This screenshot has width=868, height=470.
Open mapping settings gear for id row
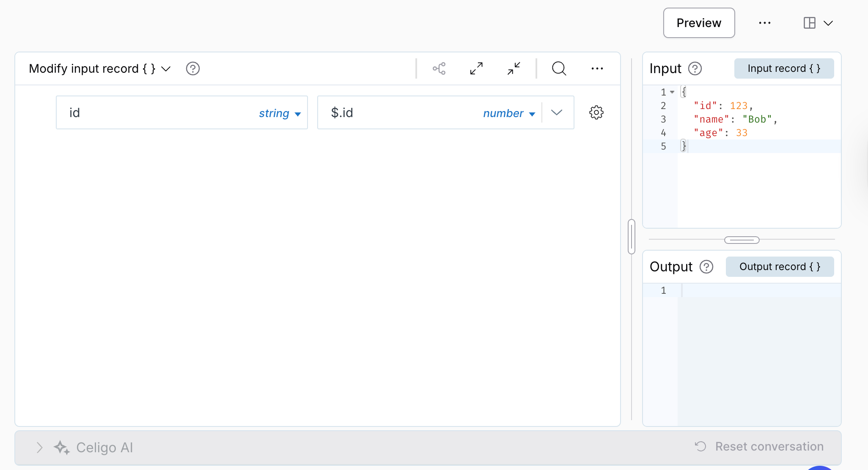pos(596,112)
